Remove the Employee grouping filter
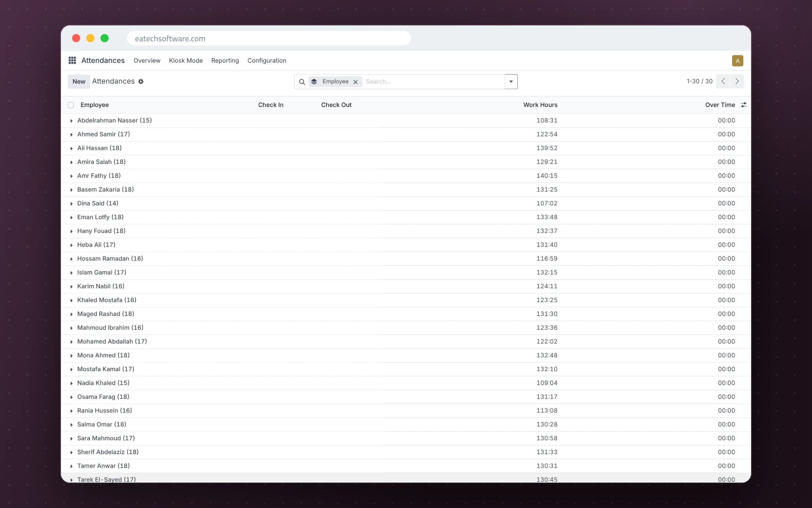 click(x=356, y=82)
